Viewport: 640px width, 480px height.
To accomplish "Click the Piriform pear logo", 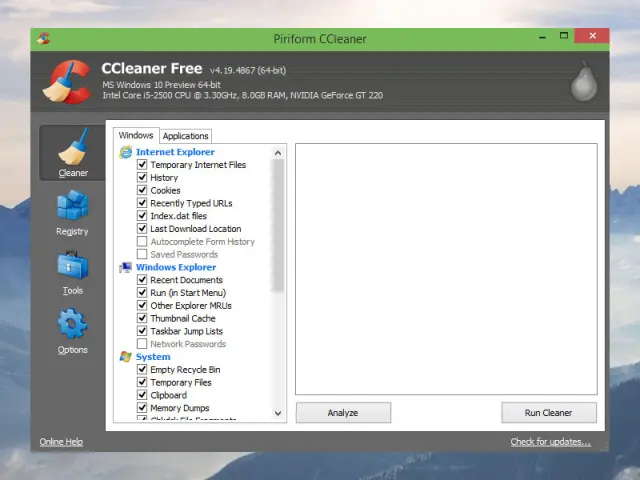I will coord(583,84).
